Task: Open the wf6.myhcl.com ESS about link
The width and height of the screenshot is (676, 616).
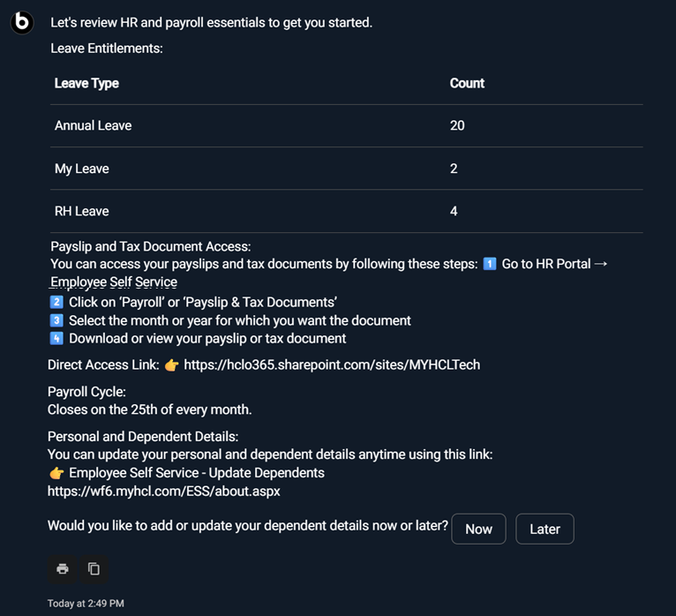Action: pos(163,492)
